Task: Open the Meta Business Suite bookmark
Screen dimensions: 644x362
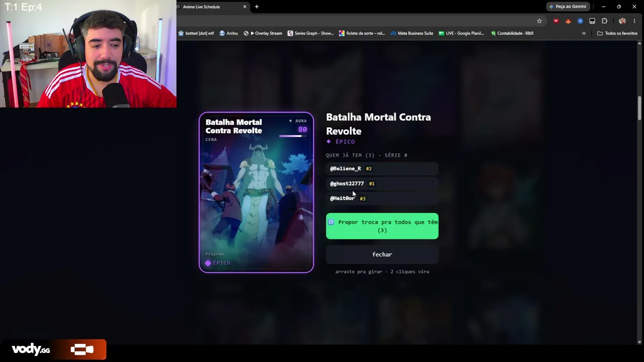Action: pos(412,33)
